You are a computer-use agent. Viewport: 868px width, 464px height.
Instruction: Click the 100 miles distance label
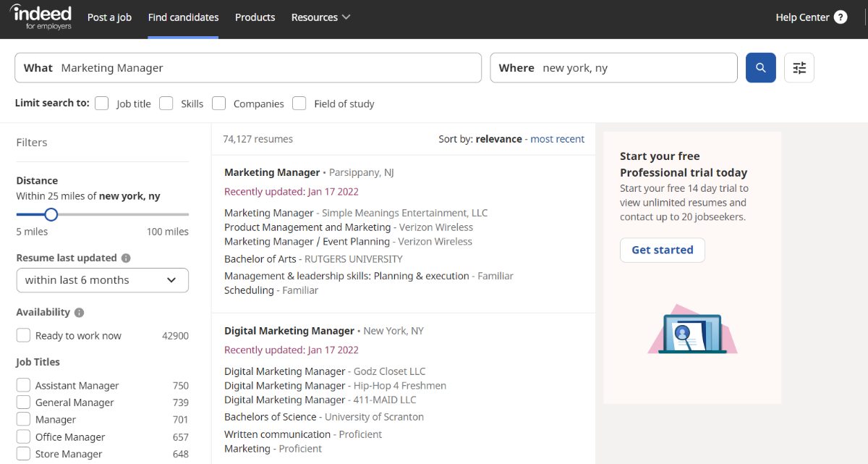pyautogui.click(x=168, y=232)
